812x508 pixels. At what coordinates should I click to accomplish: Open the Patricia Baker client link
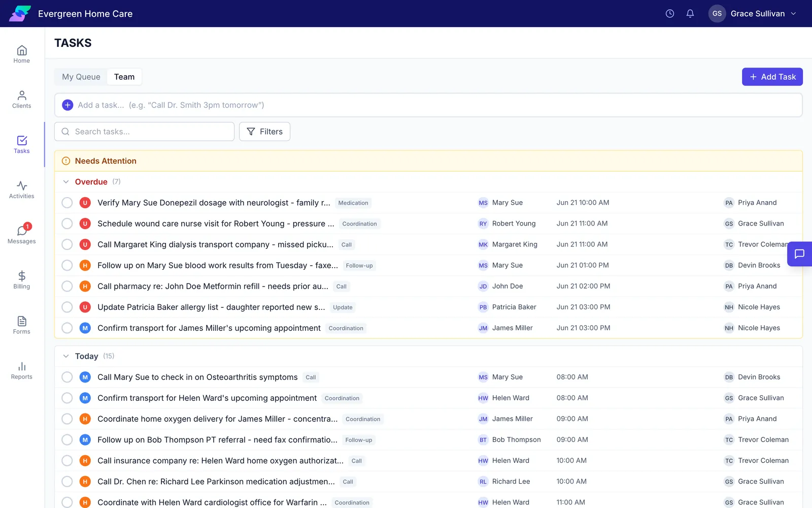[514, 307]
